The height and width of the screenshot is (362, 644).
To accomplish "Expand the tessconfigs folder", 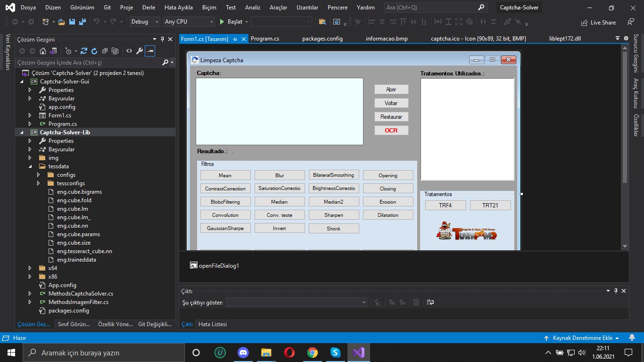I will coord(39,183).
